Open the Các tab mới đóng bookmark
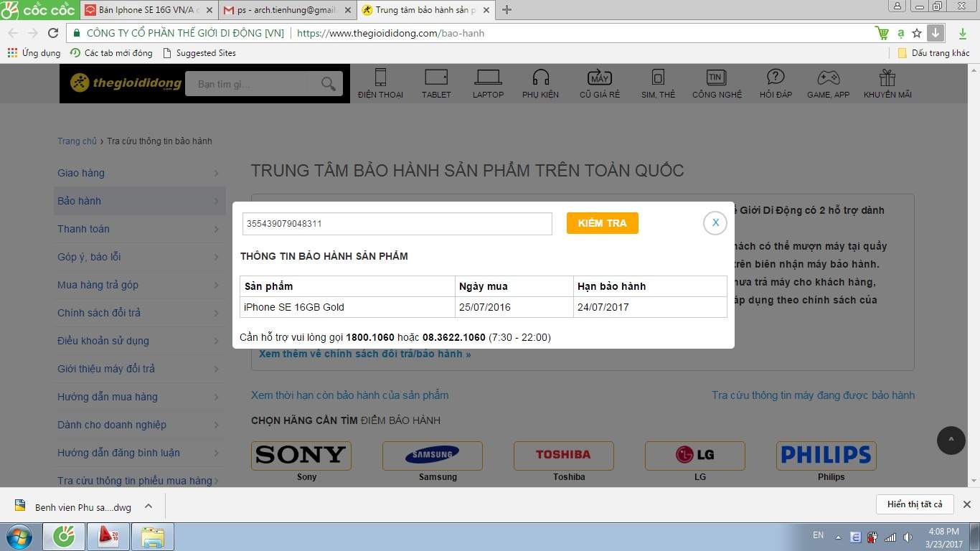The height and width of the screenshot is (551, 980). 111,53
